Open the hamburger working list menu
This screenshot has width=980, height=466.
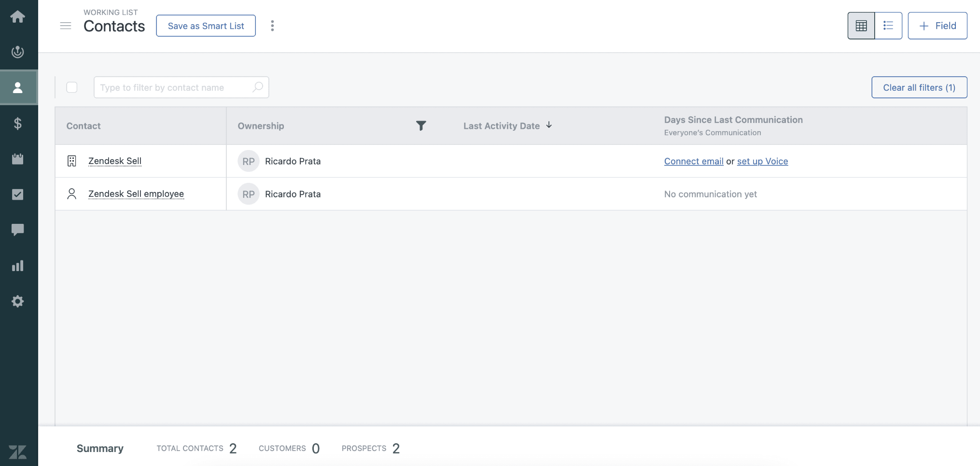66,26
